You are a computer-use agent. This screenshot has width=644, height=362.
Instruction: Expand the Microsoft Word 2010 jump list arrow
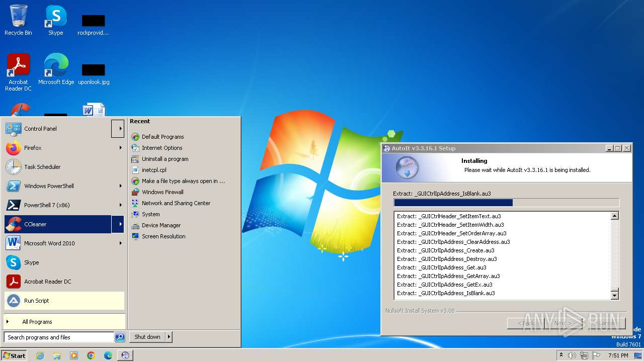coord(120,243)
